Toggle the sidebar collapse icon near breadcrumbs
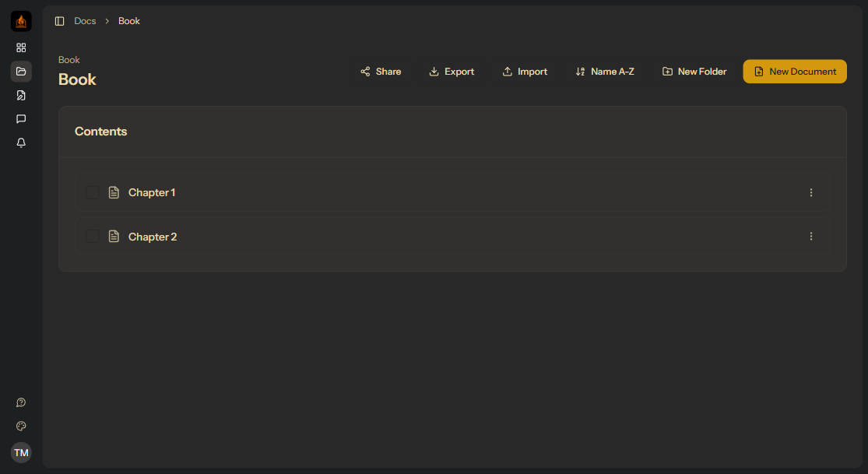The height and width of the screenshot is (474, 868). [x=60, y=21]
